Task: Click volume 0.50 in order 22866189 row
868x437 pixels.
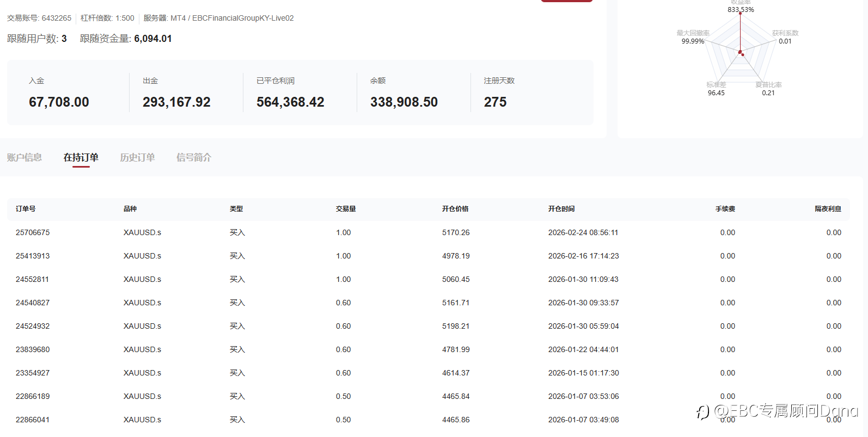Action: (344, 396)
